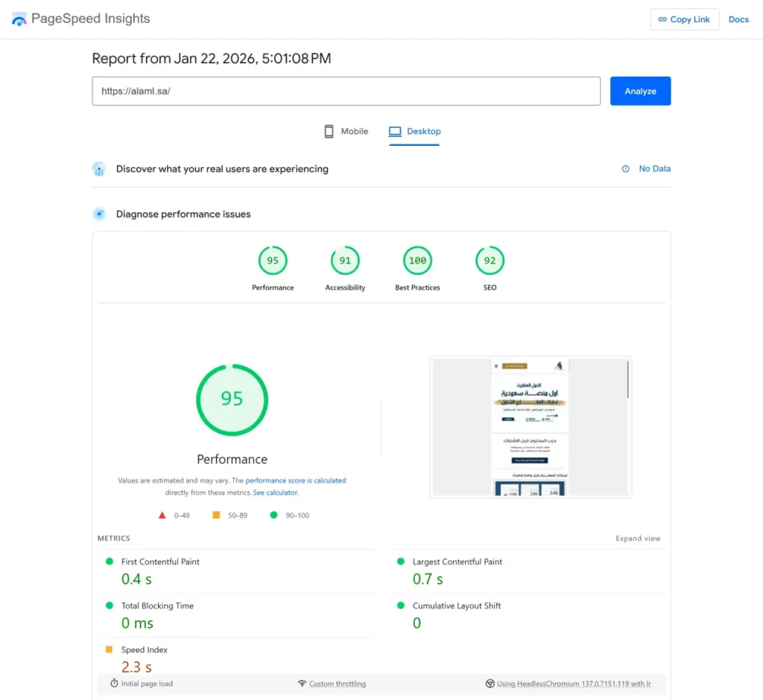Click the PageSpeed Insights logo icon
763x700 pixels.
coord(19,19)
